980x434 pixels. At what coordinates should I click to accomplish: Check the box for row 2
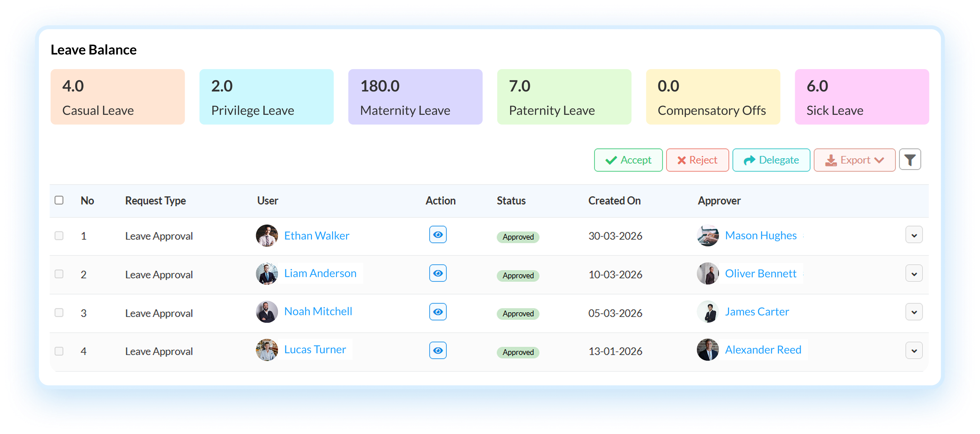point(59,274)
